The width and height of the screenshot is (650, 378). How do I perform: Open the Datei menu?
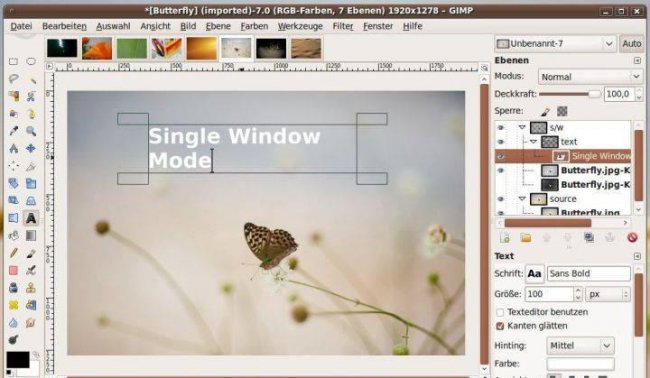pyautogui.click(x=21, y=26)
